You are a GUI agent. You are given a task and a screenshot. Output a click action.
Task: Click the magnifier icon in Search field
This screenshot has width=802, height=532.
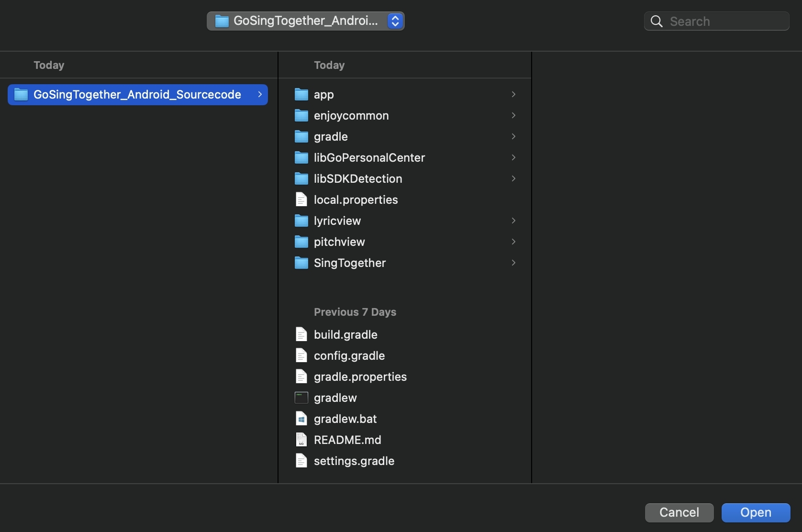pos(657,22)
